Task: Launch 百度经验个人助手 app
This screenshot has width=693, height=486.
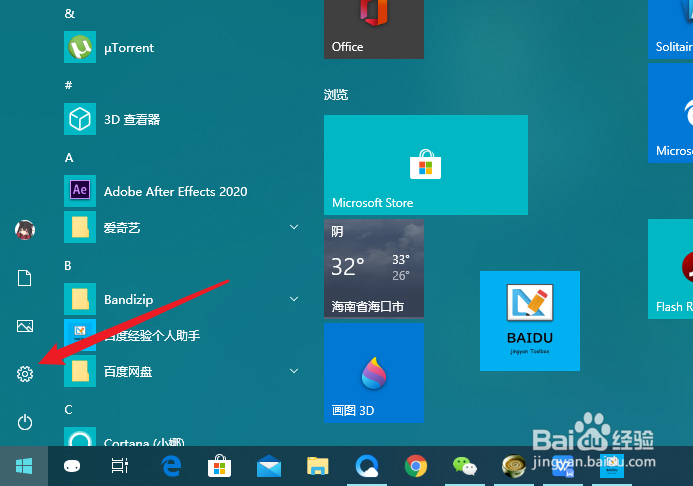Action: 181,335
